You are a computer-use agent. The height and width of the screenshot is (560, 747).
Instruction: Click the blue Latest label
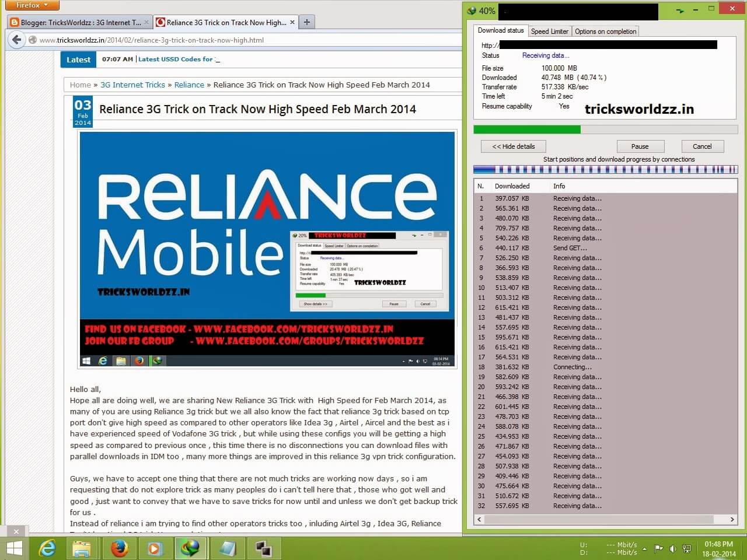(78, 60)
